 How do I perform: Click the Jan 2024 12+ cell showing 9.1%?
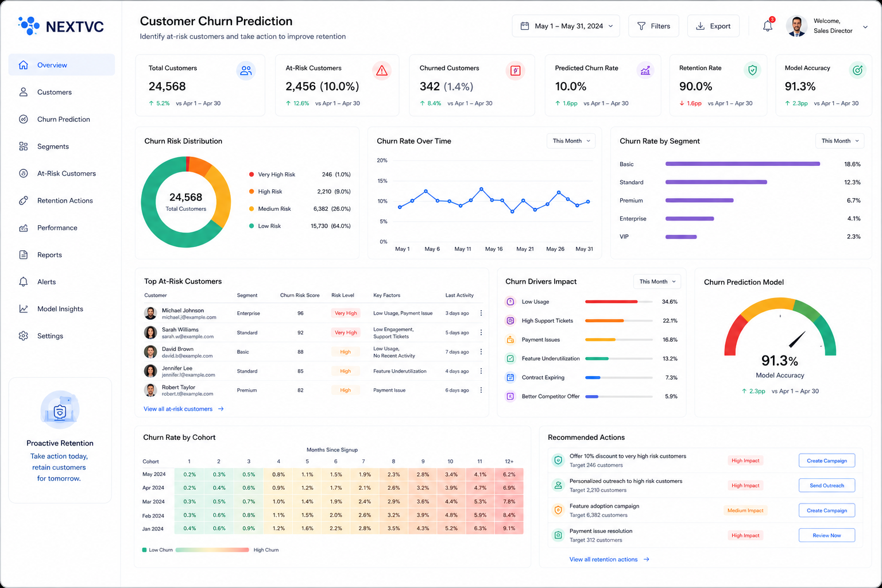[509, 528]
